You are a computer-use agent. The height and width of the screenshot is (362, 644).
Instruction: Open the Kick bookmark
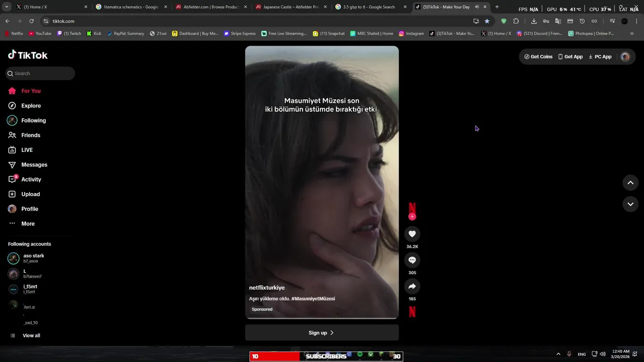tap(94, 34)
